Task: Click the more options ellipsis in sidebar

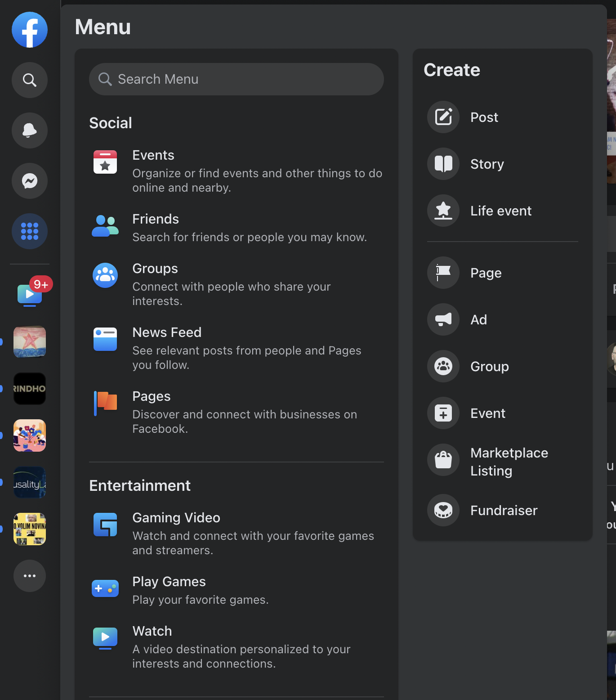Action: click(x=29, y=576)
